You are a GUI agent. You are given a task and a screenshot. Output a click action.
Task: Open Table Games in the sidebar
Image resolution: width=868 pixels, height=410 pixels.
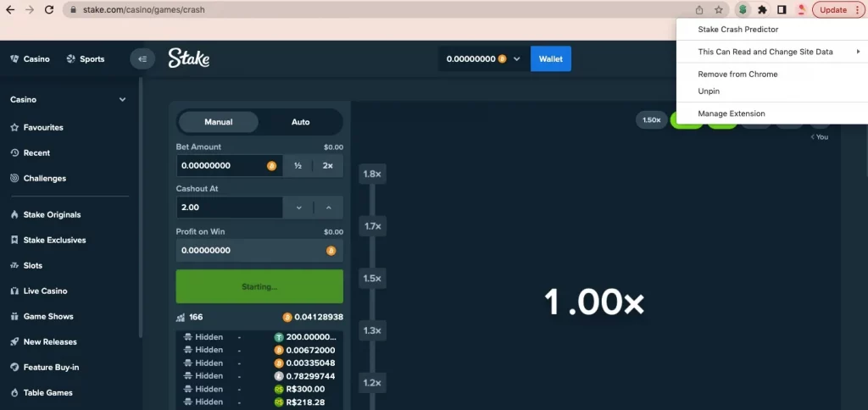point(41,393)
